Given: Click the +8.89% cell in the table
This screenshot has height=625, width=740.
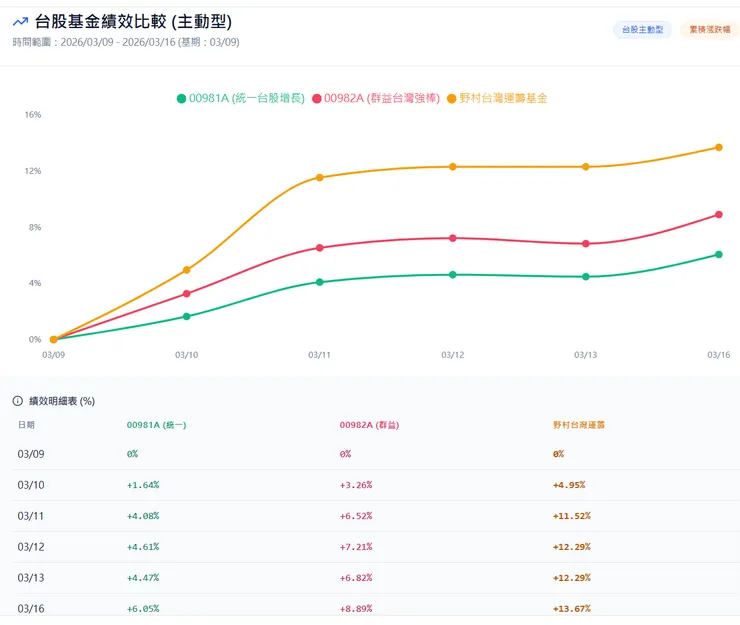Looking at the screenshot, I should (x=356, y=608).
